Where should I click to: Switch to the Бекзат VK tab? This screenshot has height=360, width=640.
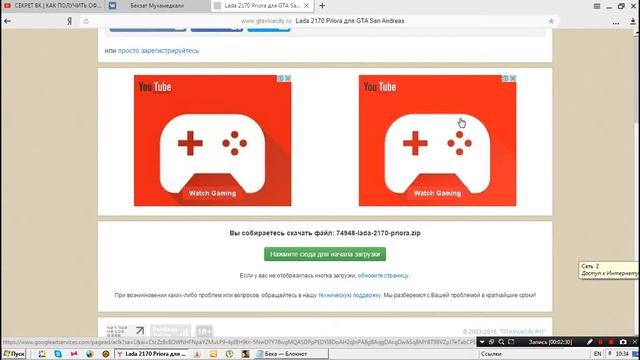[x=158, y=6]
